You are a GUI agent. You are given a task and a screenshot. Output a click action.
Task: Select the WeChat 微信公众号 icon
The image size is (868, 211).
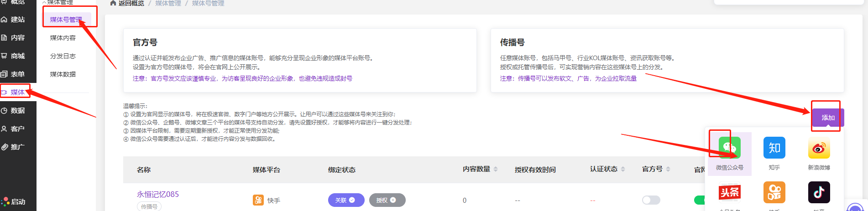coord(729,148)
